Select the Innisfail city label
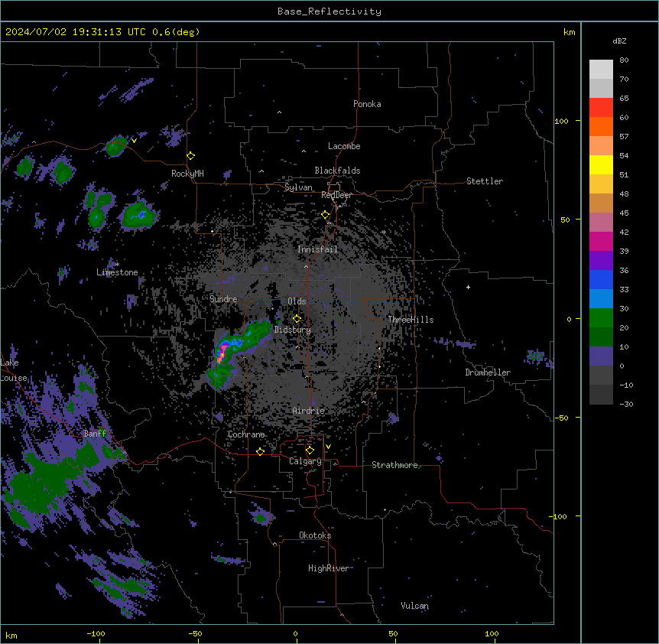This screenshot has height=644, width=659. pyautogui.click(x=317, y=249)
